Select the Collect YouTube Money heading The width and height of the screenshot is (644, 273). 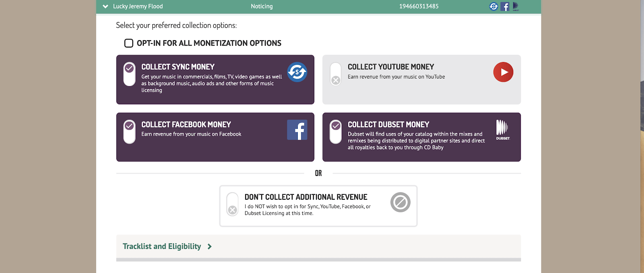click(x=390, y=67)
